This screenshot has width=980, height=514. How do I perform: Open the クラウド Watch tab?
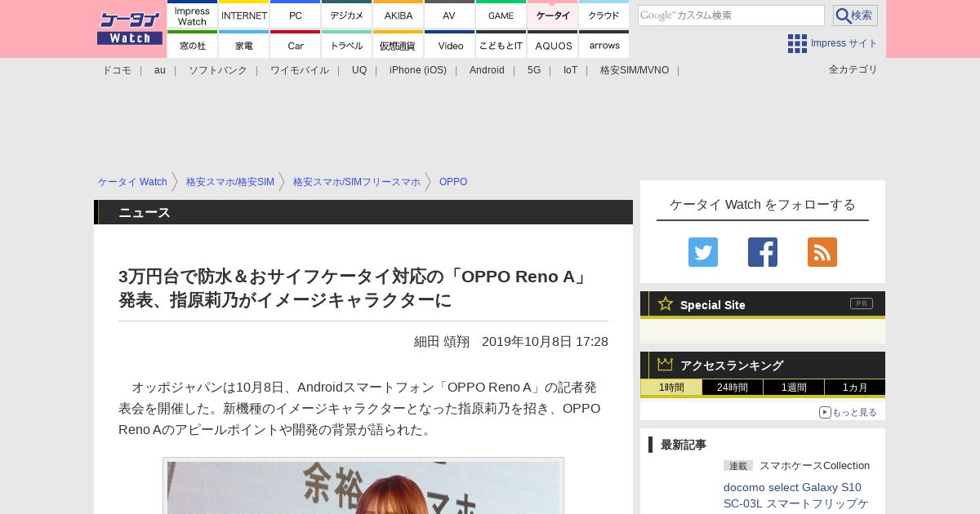tap(604, 16)
